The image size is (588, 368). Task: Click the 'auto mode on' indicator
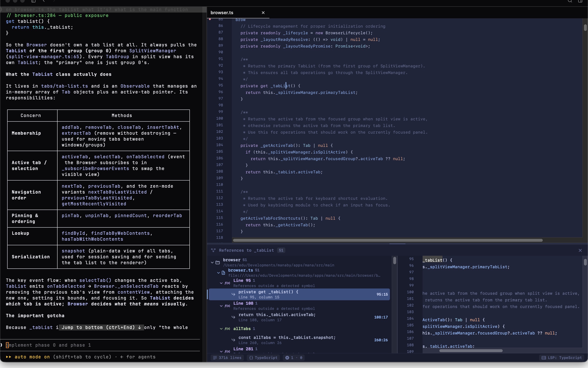32,357
